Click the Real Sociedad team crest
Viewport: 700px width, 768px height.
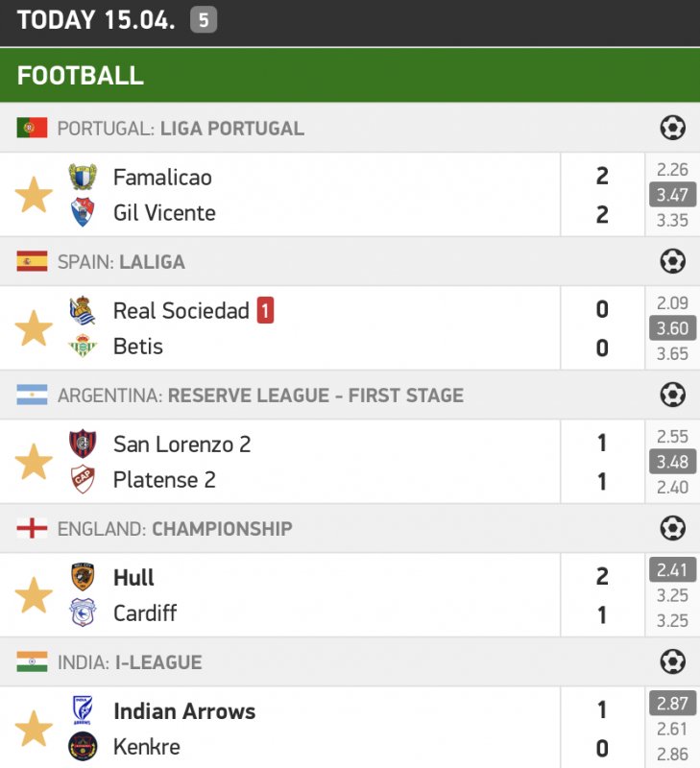[x=83, y=310]
